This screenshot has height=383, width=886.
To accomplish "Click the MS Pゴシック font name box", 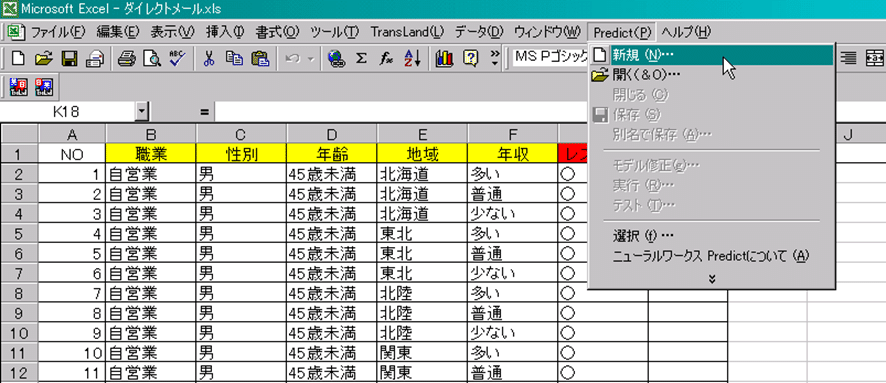I will tap(551, 57).
